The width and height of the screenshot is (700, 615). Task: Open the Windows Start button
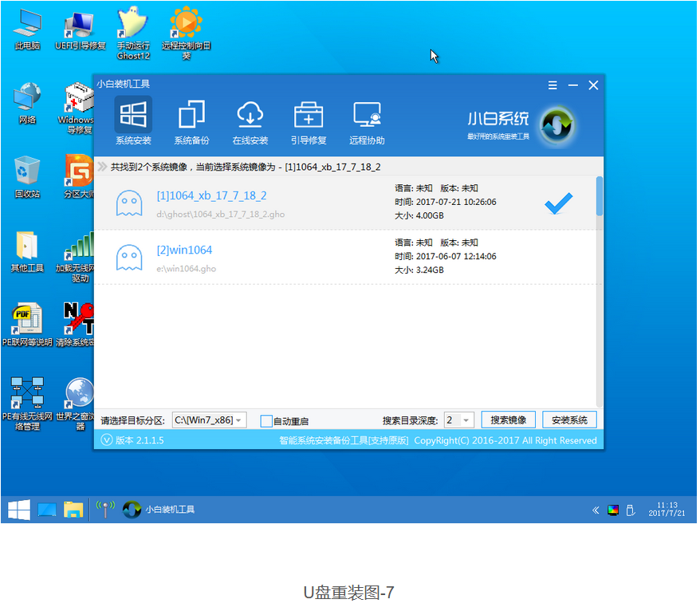click(x=19, y=510)
